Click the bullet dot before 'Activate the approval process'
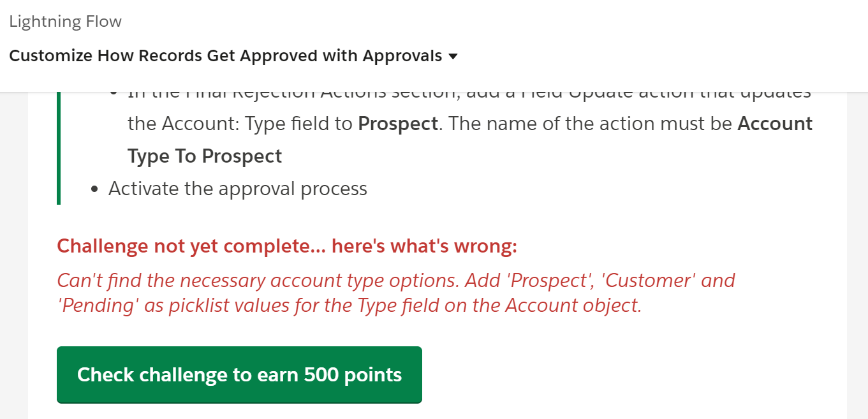Screen dimensions: 868x419 pyautogui.click(x=95, y=189)
